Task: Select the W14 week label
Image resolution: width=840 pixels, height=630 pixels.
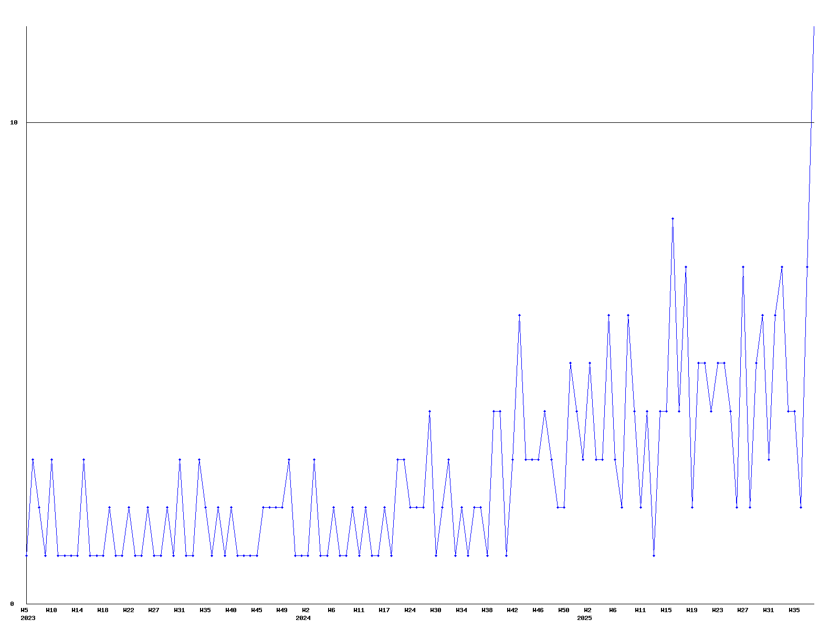Action: point(77,610)
